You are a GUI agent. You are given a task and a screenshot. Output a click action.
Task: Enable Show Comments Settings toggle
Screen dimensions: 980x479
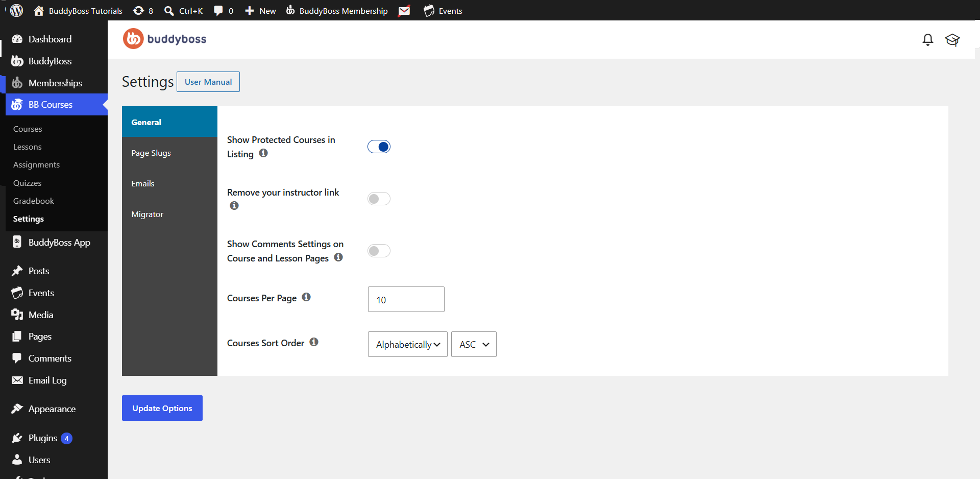379,251
